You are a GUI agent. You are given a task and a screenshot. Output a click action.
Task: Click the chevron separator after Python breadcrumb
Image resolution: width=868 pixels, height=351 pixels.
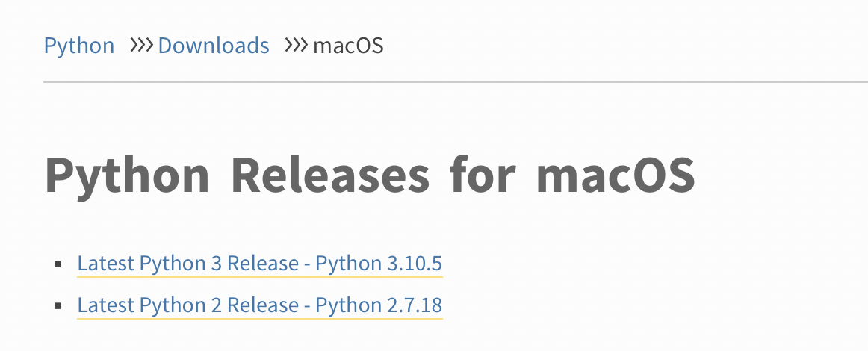click(x=141, y=46)
